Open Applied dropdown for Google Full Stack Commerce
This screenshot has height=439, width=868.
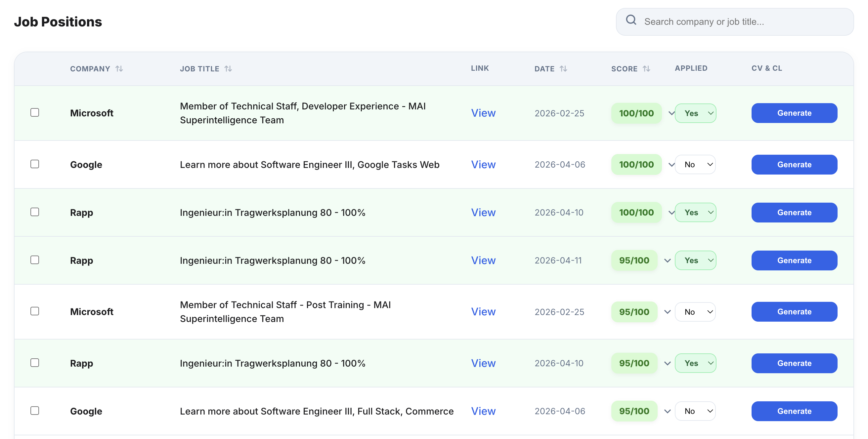(695, 411)
